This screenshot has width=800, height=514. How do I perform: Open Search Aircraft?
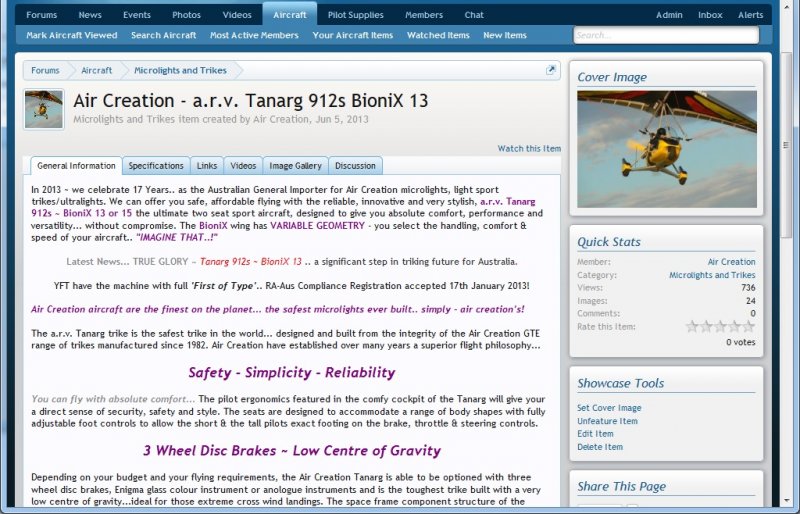163,35
